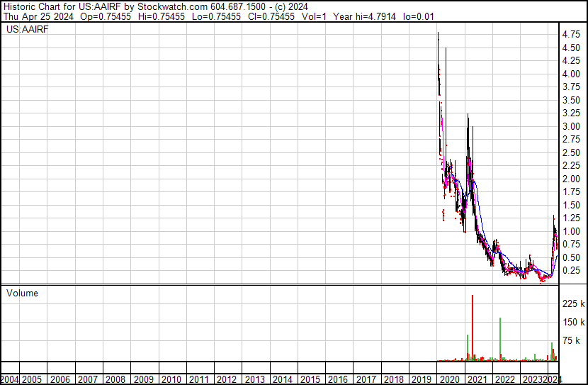Click the 2.00 price axis label
The height and width of the screenshot is (385, 588).
(571, 179)
